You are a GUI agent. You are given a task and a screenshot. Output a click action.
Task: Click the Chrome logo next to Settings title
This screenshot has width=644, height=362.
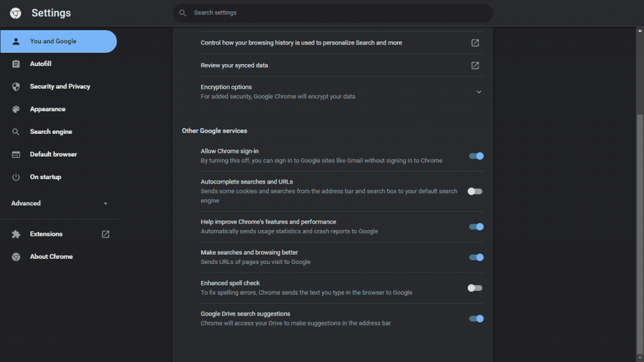[14, 13]
